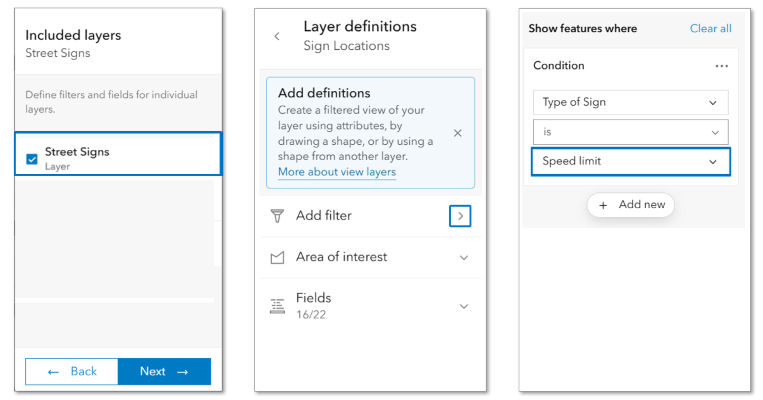Open the Speed limit value dropdown
The width and height of the screenshot is (763, 400).
(631, 162)
